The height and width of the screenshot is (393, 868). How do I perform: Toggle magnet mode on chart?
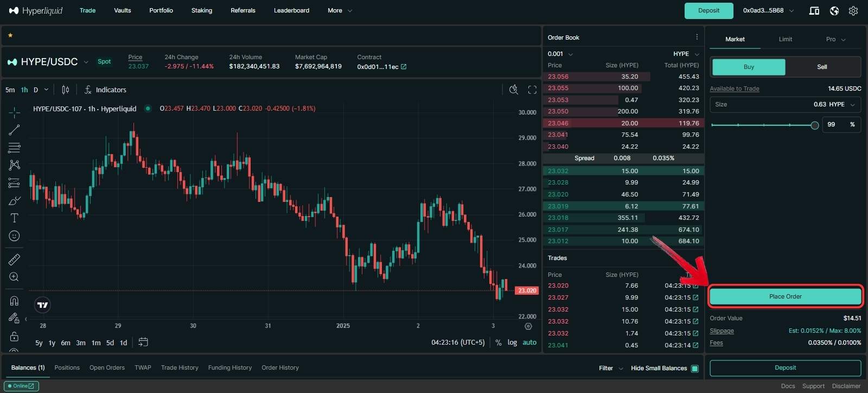coord(15,301)
